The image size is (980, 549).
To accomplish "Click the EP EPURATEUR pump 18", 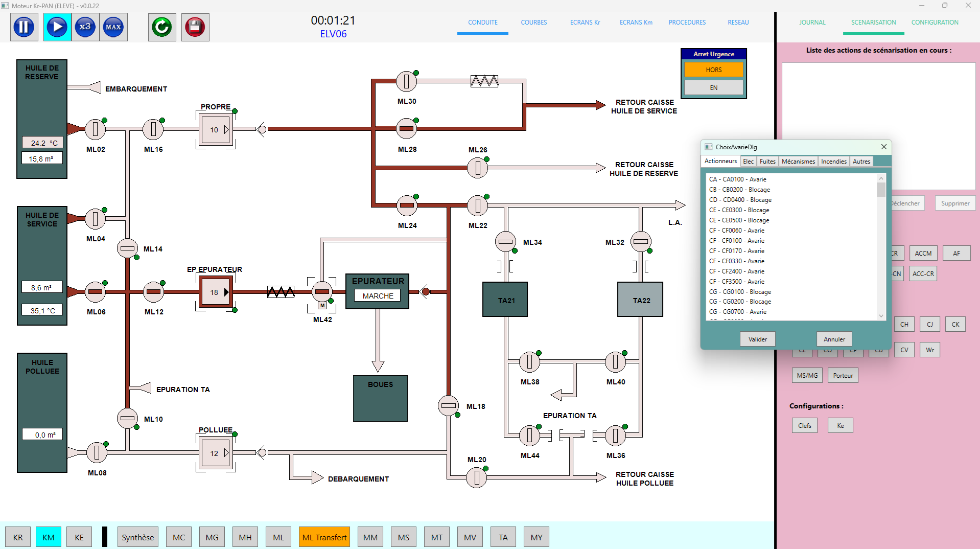I will pyautogui.click(x=216, y=292).
